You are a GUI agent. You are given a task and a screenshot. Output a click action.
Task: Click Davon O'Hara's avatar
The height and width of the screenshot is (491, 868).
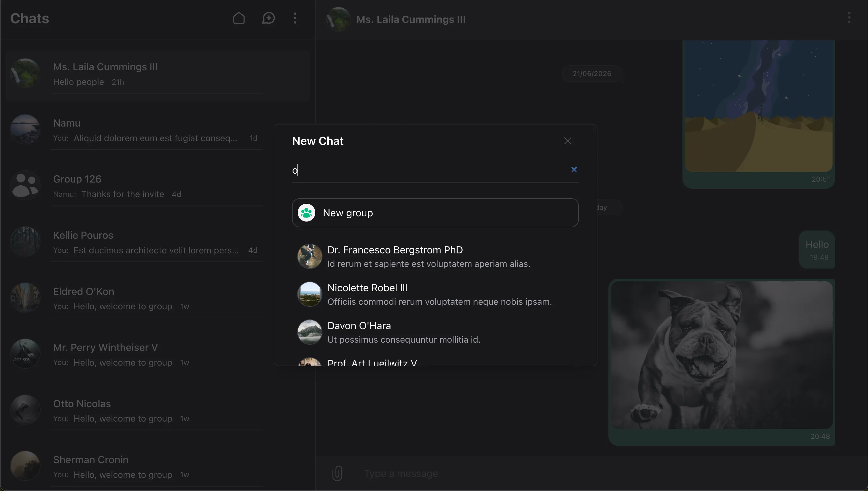(x=309, y=332)
